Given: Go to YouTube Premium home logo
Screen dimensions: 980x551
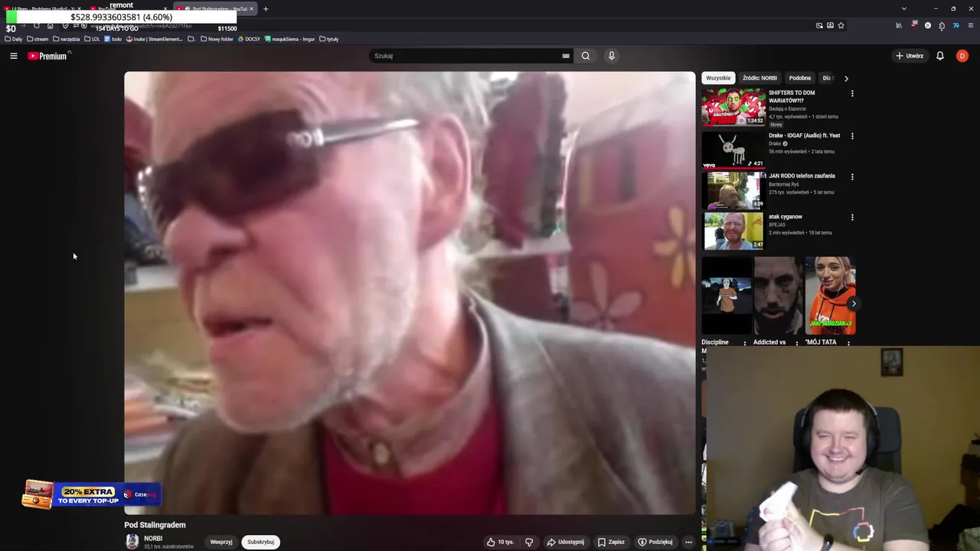Looking at the screenshot, I should click(x=48, y=56).
